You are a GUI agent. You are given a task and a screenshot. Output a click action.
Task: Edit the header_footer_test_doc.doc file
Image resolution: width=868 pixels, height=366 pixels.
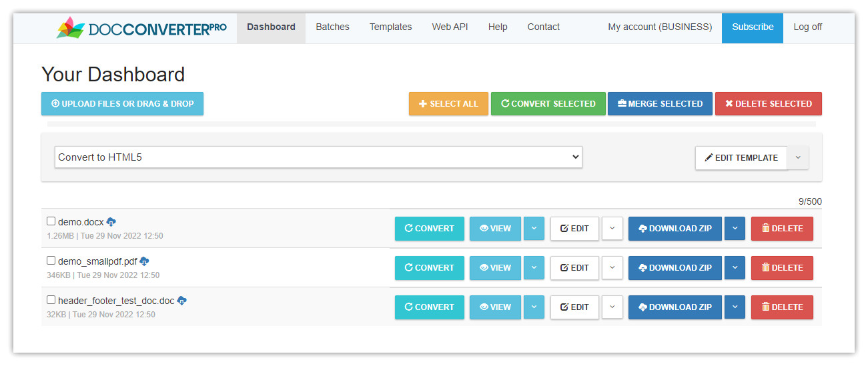[x=574, y=307]
